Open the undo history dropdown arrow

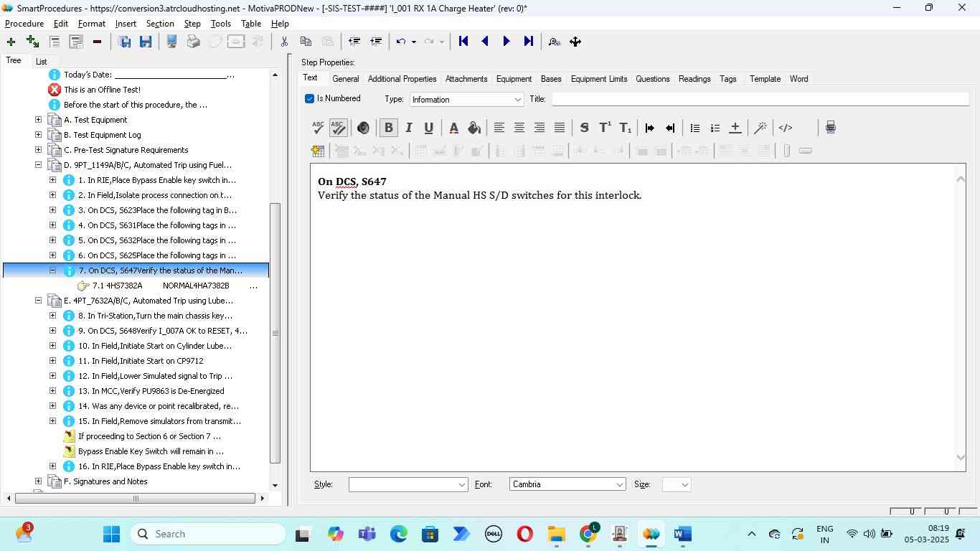(414, 42)
